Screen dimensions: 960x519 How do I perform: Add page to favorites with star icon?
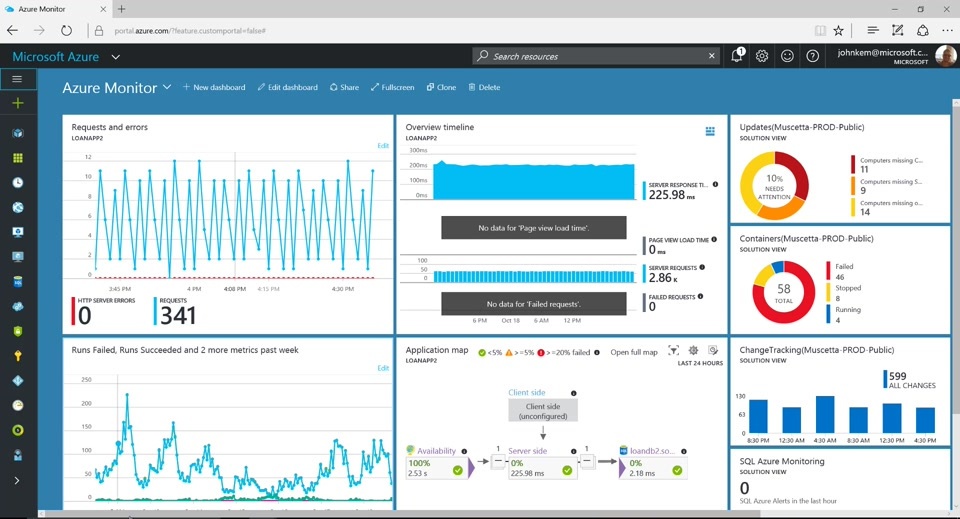pyautogui.click(x=838, y=31)
